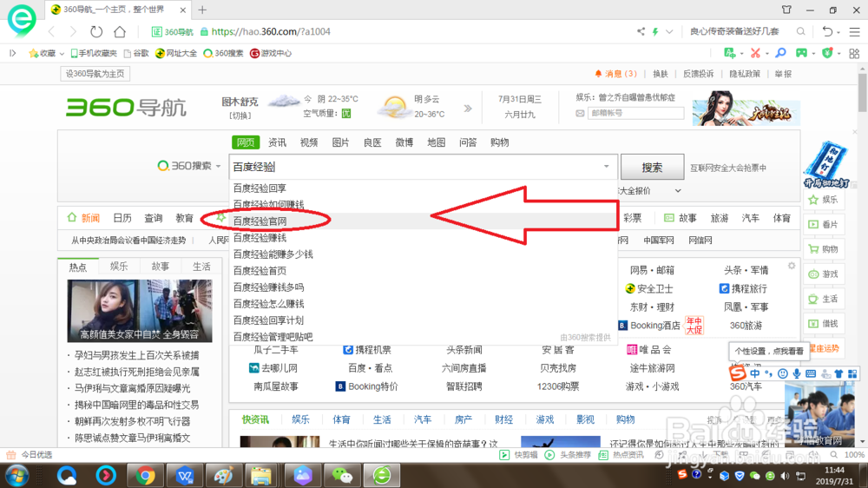Open new tab with plus icon
868x488 pixels.
[x=202, y=10]
